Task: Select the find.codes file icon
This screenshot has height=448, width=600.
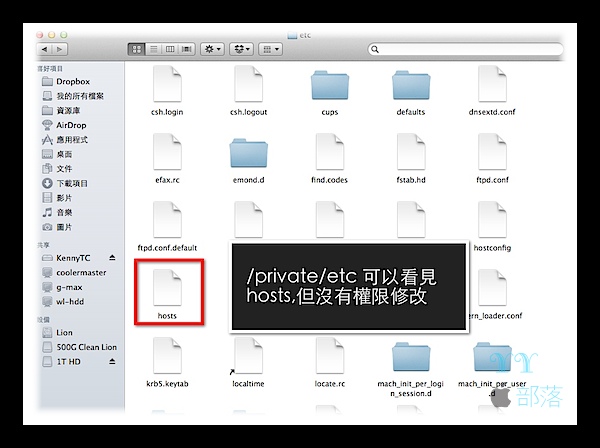Action: click(329, 152)
